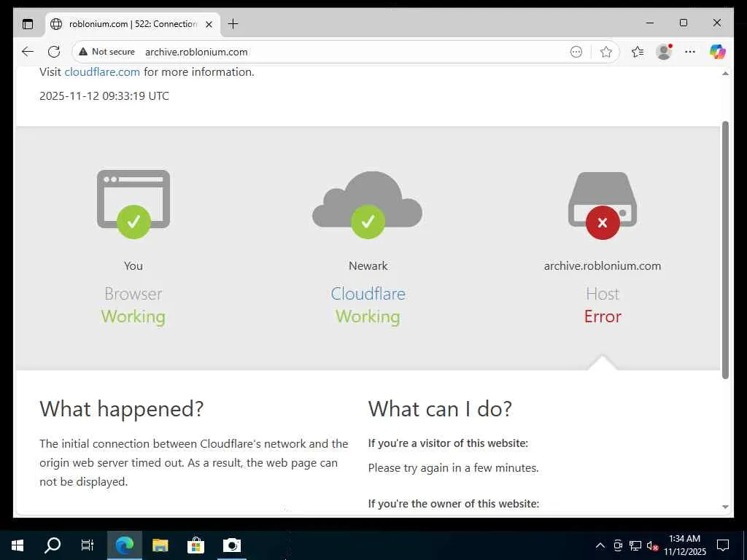Click the Microsoft Edge taskbar icon
This screenshot has width=747, height=560.
[124, 545]
